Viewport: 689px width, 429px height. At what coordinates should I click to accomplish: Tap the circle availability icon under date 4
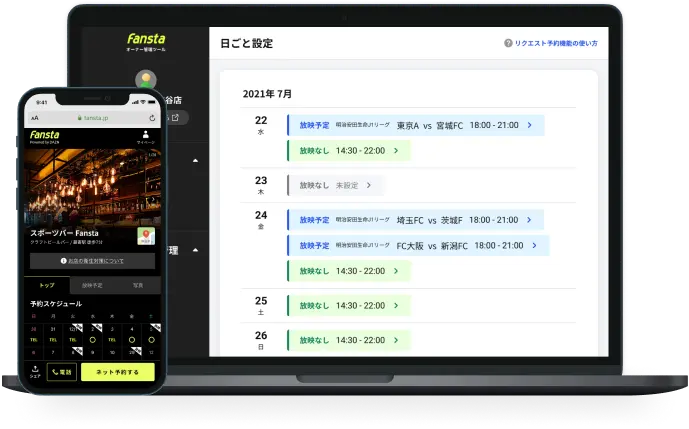pyautogui.click(x=132, y=340)
